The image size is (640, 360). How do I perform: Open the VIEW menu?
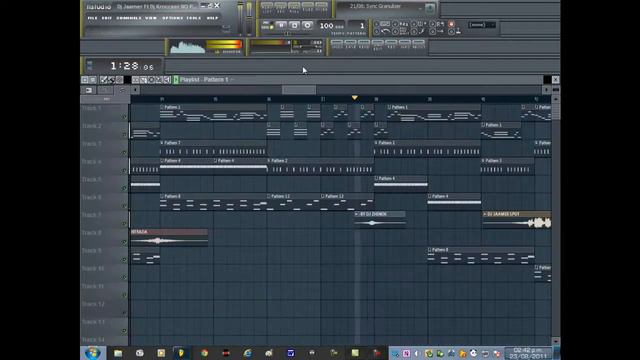click(x=151, y=18)
